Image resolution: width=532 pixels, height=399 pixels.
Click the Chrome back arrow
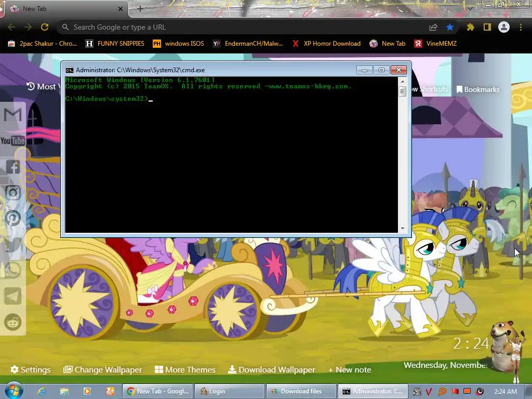pyautogui.click(x=11, y=27)
